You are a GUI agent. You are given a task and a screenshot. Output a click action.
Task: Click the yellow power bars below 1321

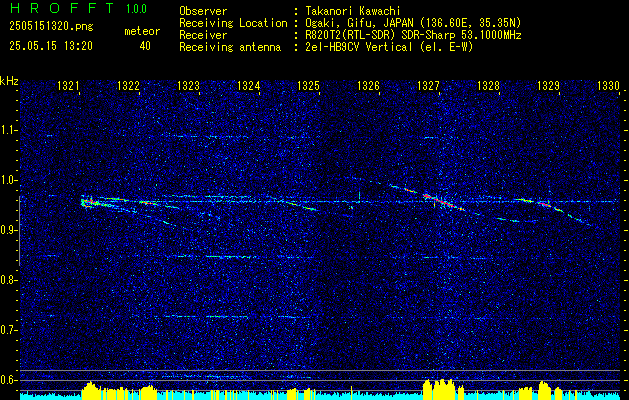91,391
